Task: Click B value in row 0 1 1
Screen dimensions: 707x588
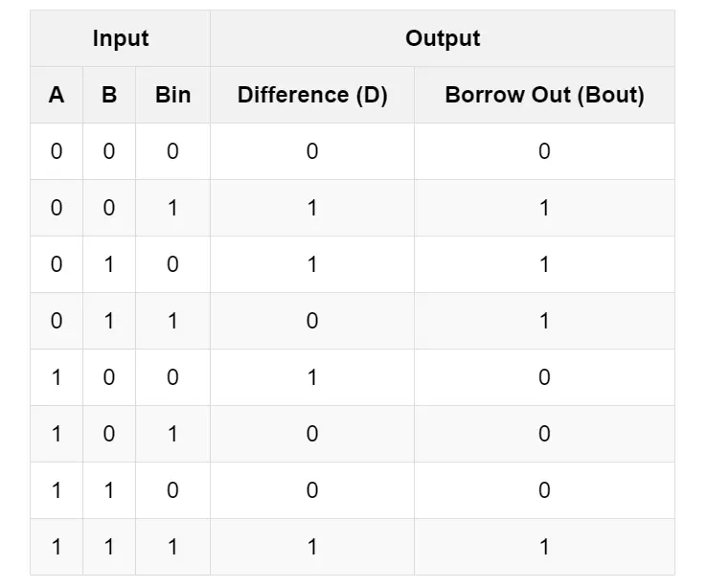Action: [109, 321]
